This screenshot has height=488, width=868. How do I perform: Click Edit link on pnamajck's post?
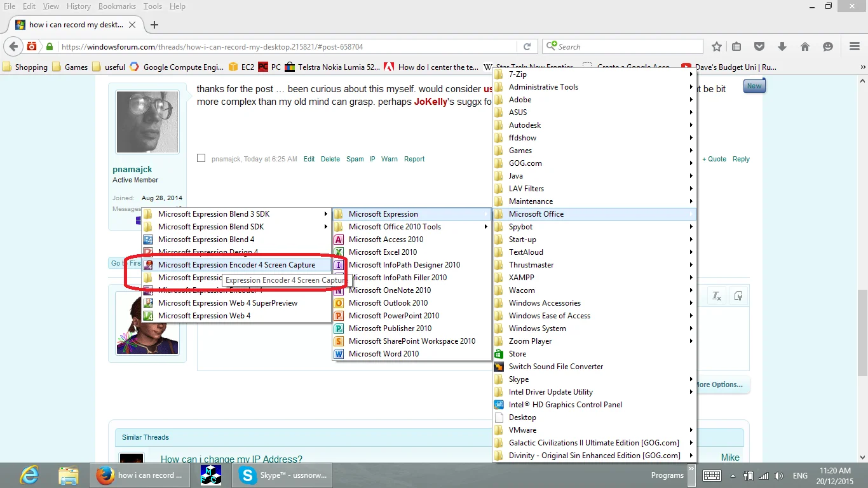coord(309,159)
